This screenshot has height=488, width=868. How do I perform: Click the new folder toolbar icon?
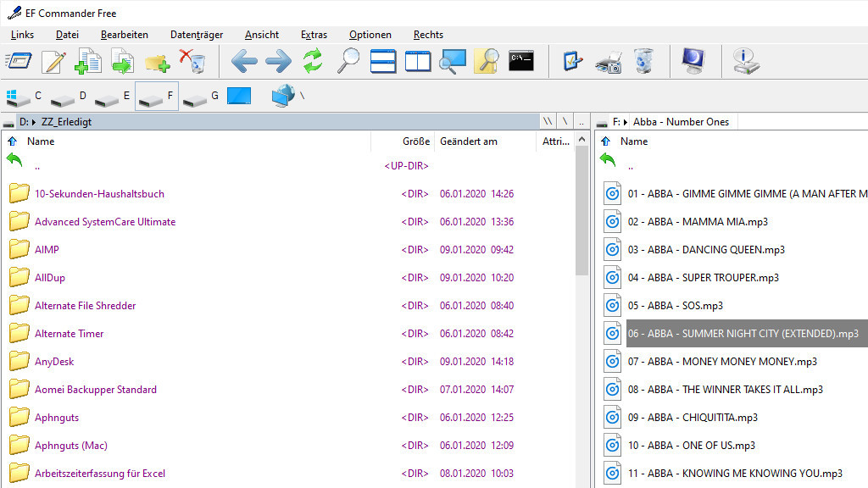click(x=157, y=62)
